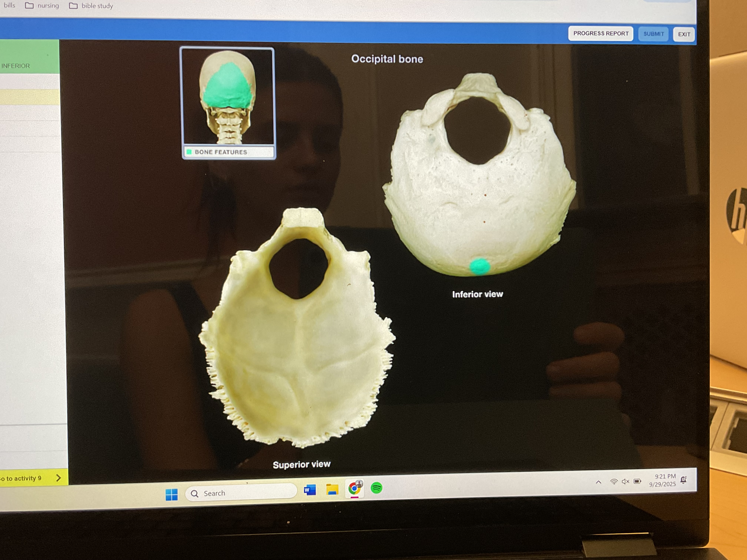Go to activity 9 arrow
The image size is (747, 560).
pos(58,478)
